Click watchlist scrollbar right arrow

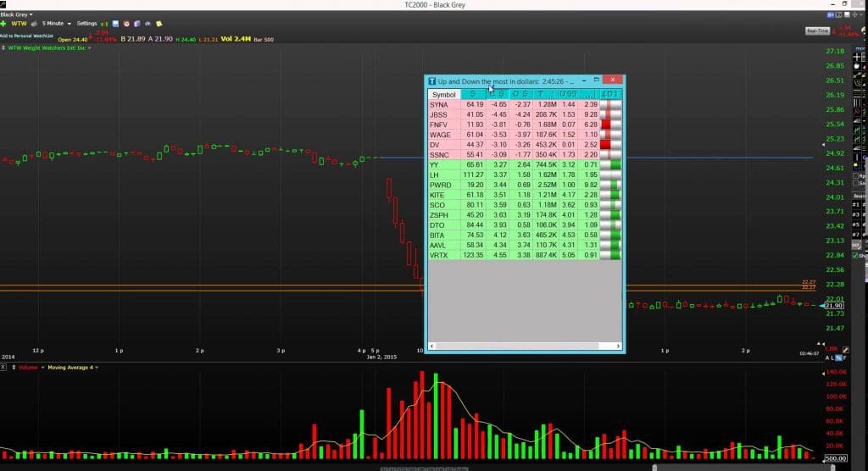(618, 346)
